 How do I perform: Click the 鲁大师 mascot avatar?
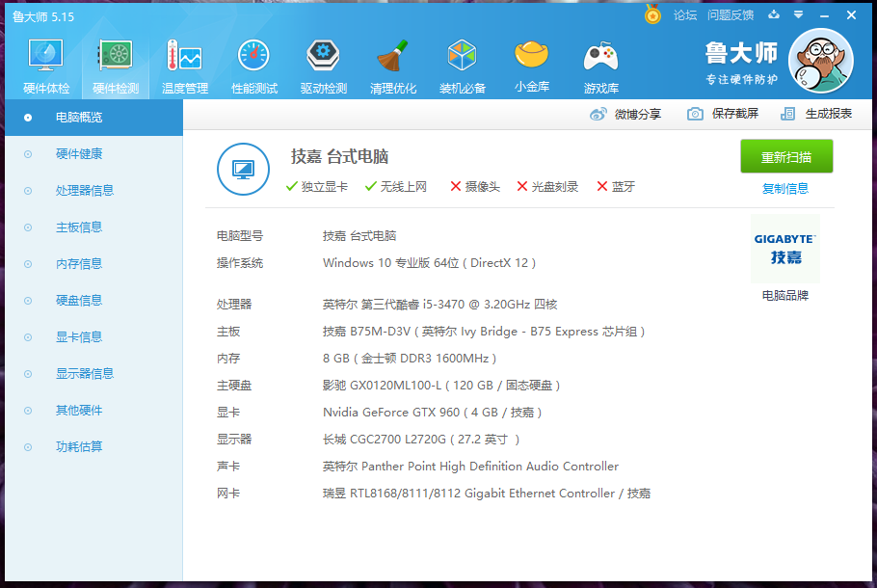(820, 61)
